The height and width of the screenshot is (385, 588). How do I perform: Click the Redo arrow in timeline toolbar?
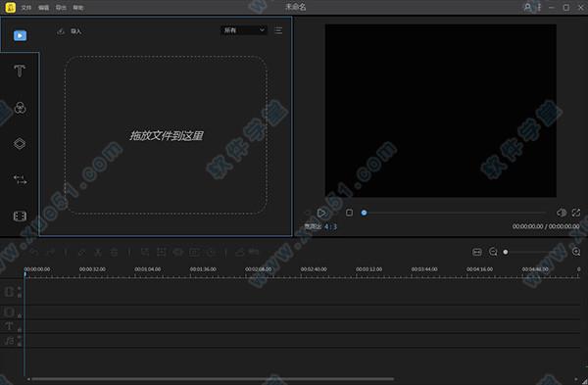point(51,253)
